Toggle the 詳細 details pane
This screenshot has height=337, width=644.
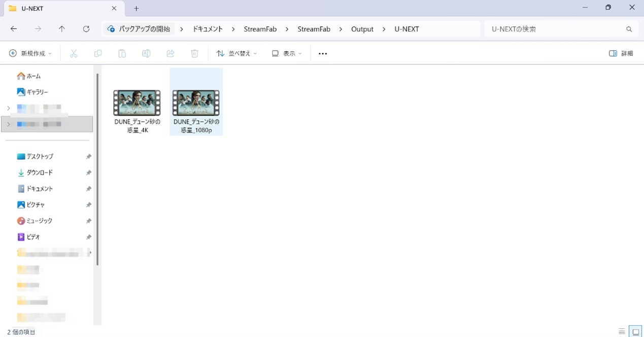click(620, 53)
